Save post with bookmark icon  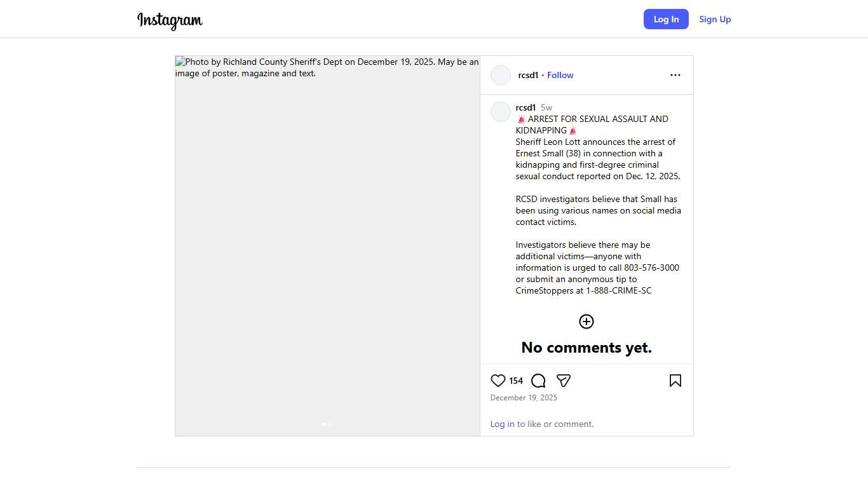coord(675,381)
